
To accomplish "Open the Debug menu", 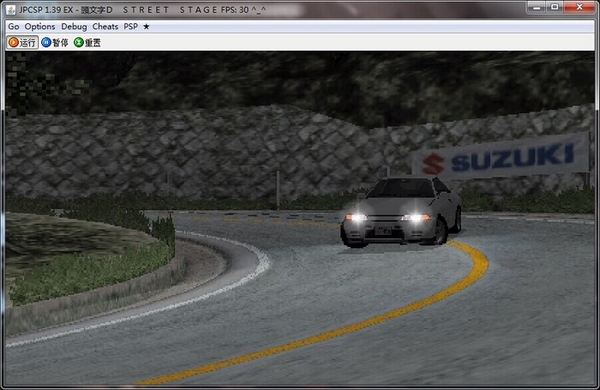I will (74, 26).
